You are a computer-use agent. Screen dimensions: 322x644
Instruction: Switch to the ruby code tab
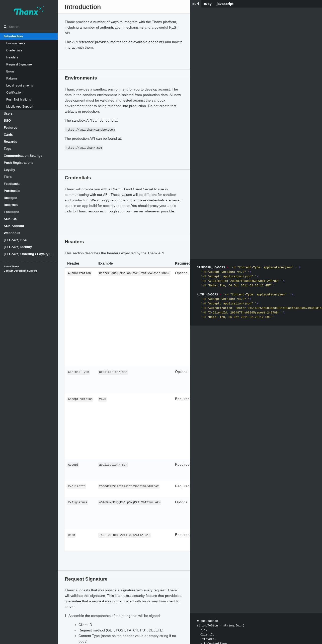pyautogui.click(x=208, y=4)
